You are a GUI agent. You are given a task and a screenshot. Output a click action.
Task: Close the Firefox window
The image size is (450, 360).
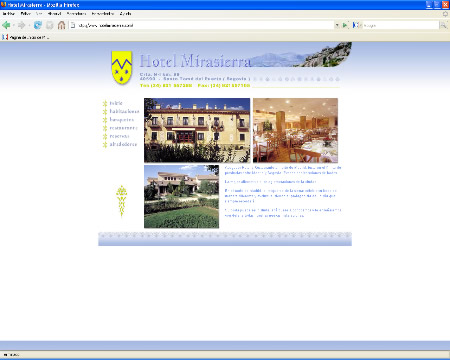pyautogui.click(x=445, y=5)
